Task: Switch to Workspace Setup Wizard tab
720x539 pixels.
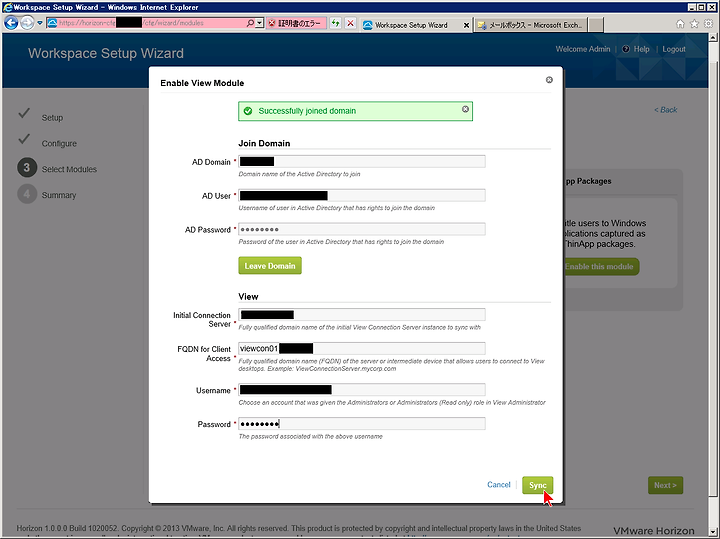Action: pos(411,25)
